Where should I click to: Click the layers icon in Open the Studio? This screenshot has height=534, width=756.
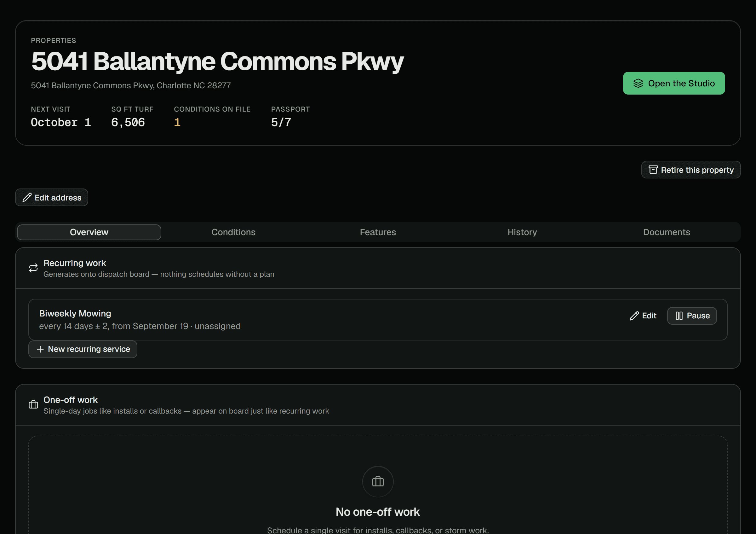point(638,83)
